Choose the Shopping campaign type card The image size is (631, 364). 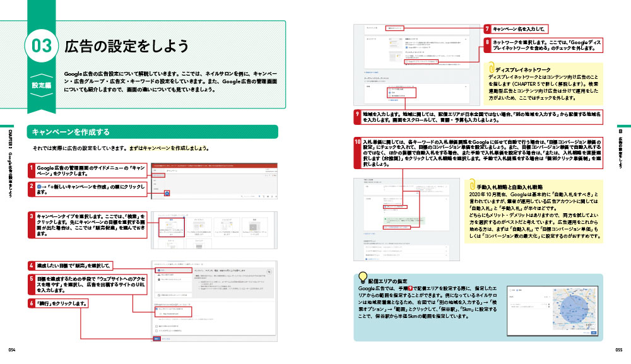[227, 227]
